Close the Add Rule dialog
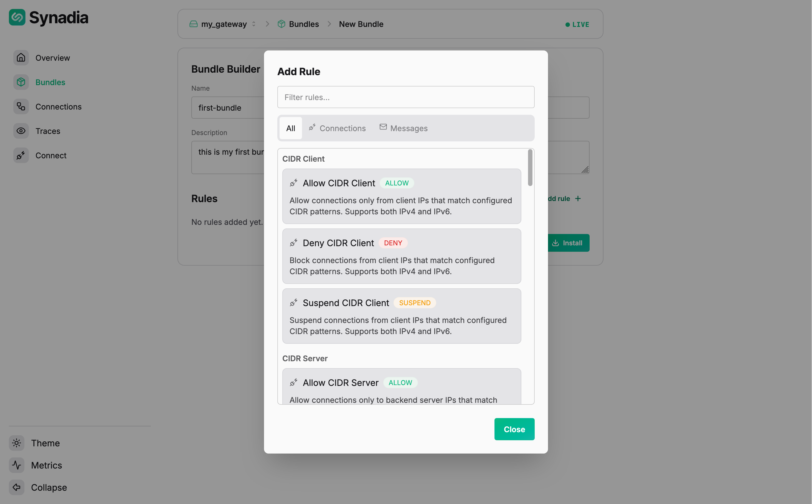This screenshot has width=812, height=504. click(514, 429)
